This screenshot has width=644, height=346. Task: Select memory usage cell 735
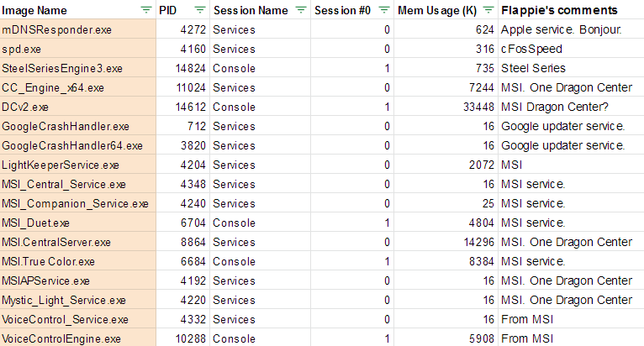(446, 68)
